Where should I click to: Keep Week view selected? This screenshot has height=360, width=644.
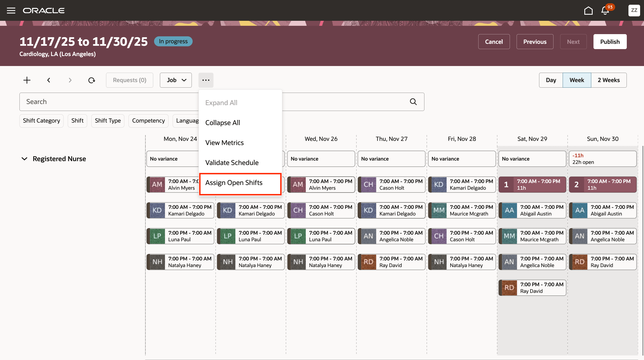pyautogui.click(x=577, y=80)
